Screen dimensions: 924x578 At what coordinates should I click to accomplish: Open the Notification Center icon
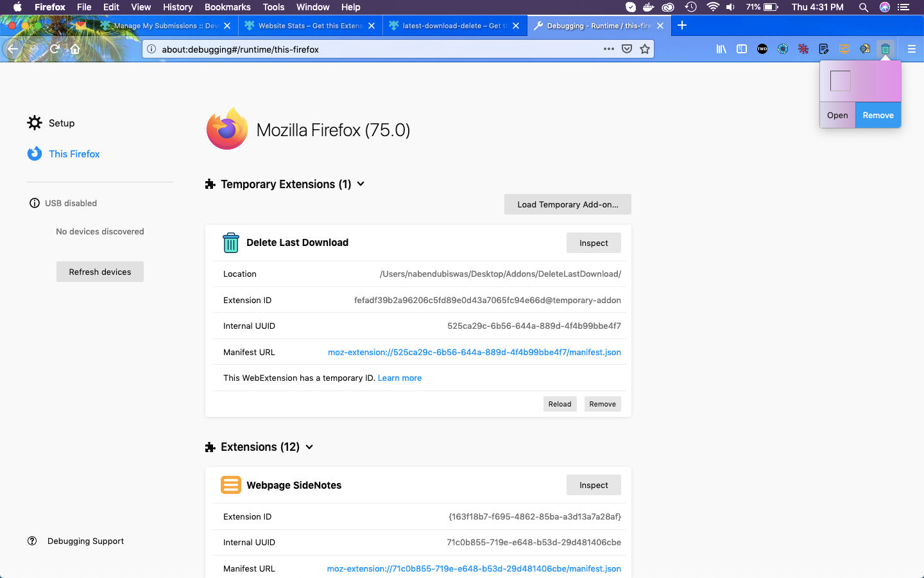pyautogui.click(x=903, y=7)
